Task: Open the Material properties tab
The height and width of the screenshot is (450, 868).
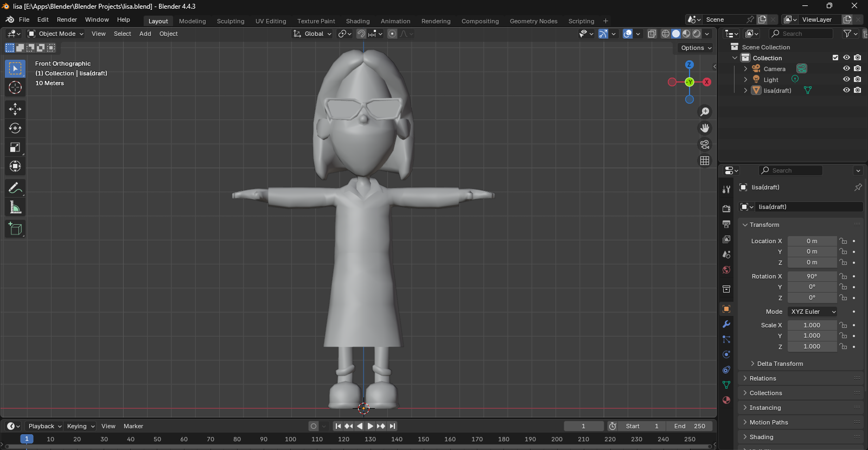Action: [x=726, y=400]
